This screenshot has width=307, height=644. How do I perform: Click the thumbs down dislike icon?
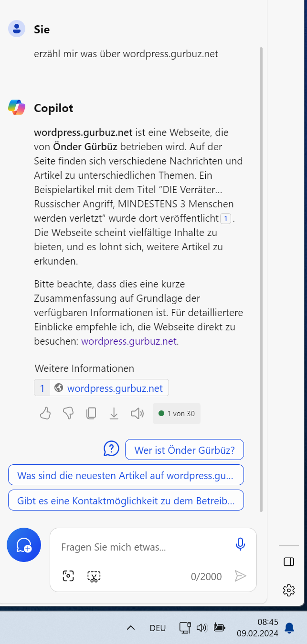pyautogui.click(x=68, y=413)
